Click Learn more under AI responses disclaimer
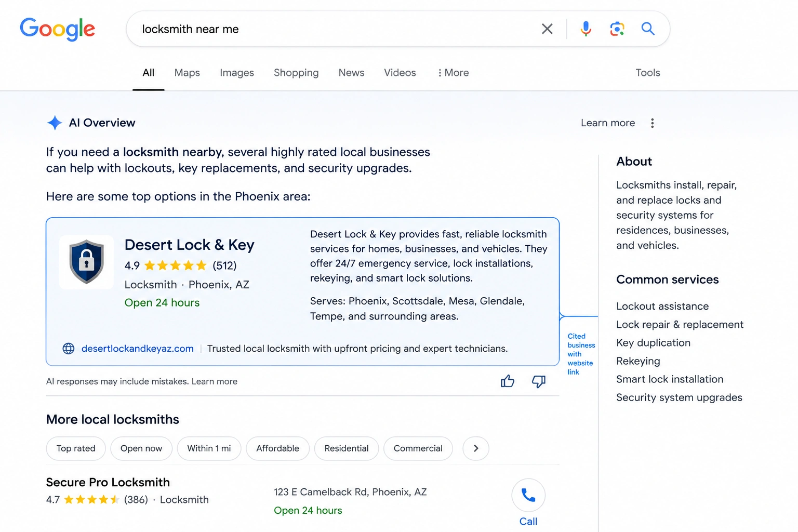 tap(215, 381)
